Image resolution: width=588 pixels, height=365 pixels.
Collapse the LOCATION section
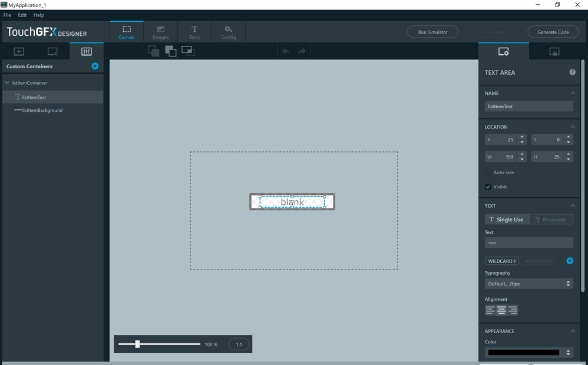click(x=573, y=127)
